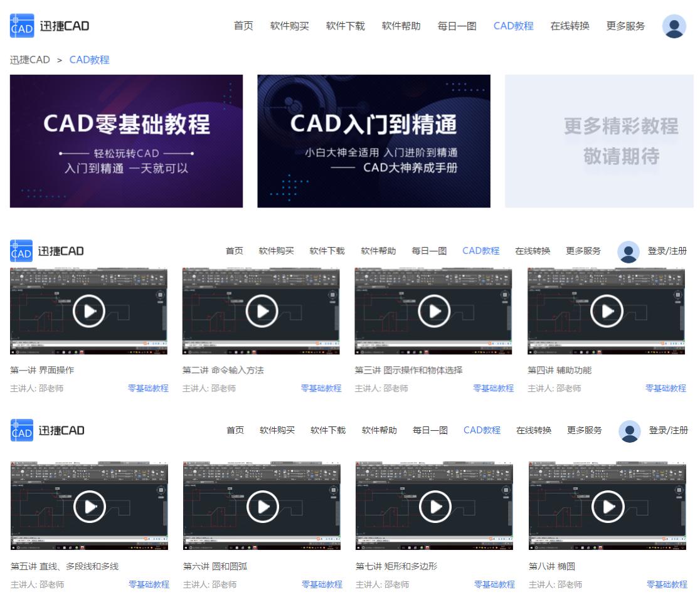Click play icon on 第六讲 圆和圆弧 video
This screenshot has width=700, height=607.
point(262,505)
